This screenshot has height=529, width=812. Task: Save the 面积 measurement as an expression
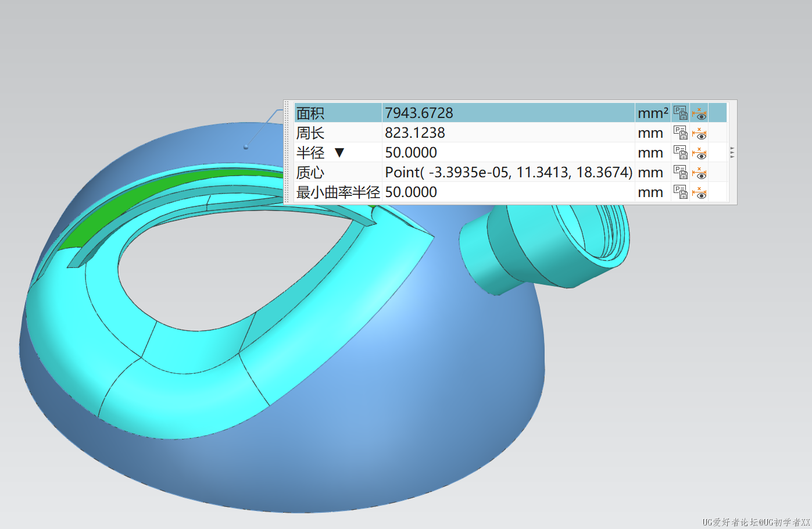[x=680, y=113]
